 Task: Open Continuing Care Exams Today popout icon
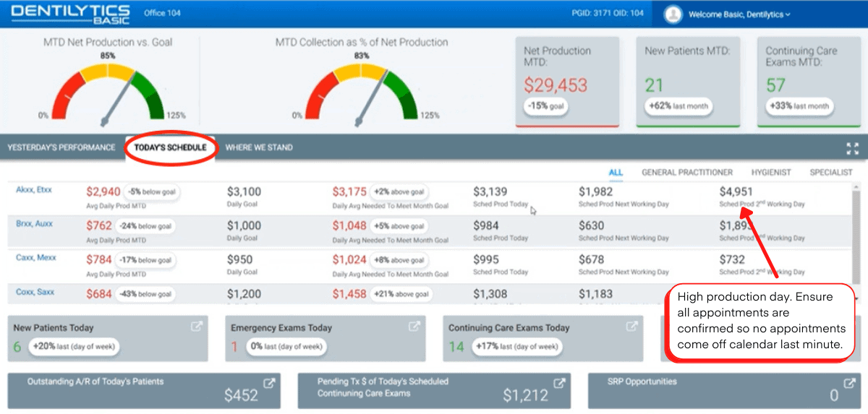coord(631,327)
